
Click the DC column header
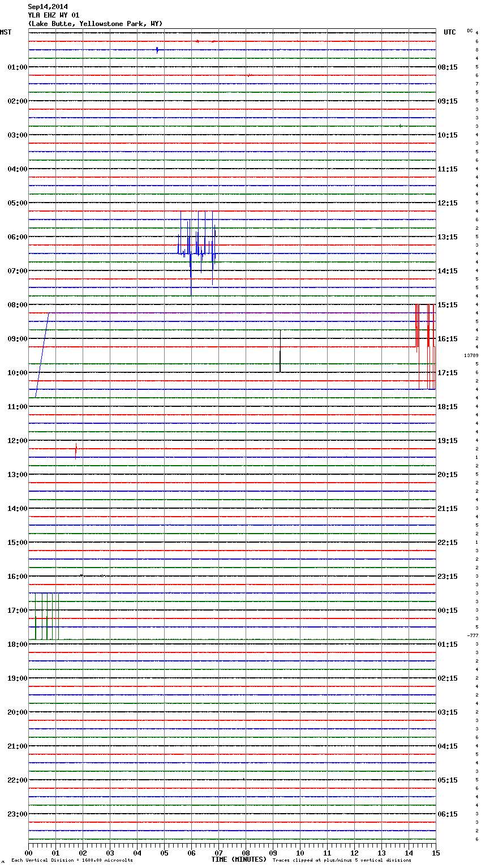[470, 31]
